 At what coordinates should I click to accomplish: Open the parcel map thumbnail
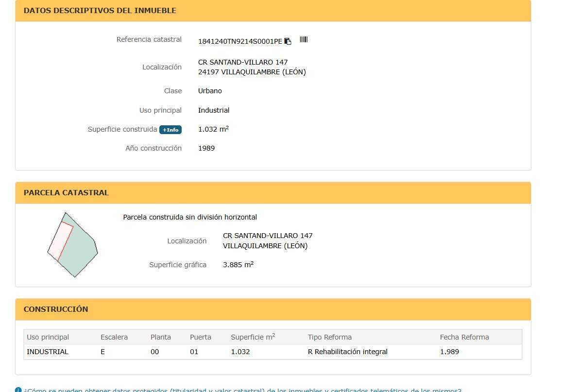point(72,245)
